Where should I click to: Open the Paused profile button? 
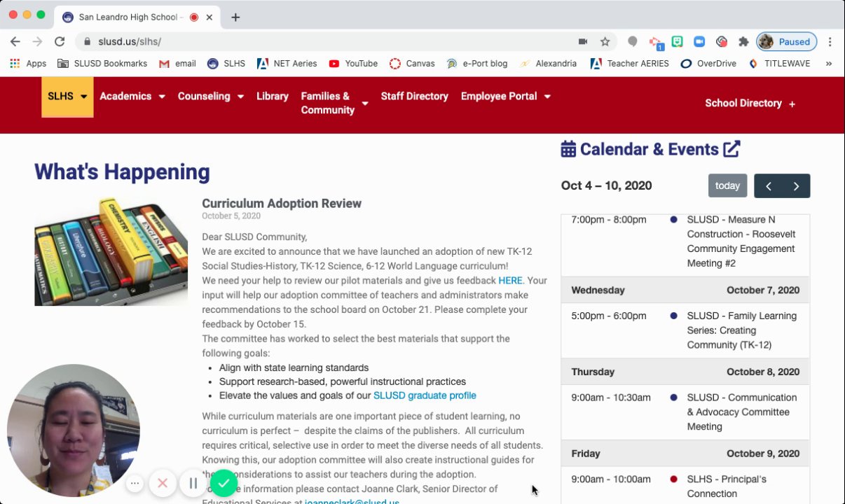(787, 42)
